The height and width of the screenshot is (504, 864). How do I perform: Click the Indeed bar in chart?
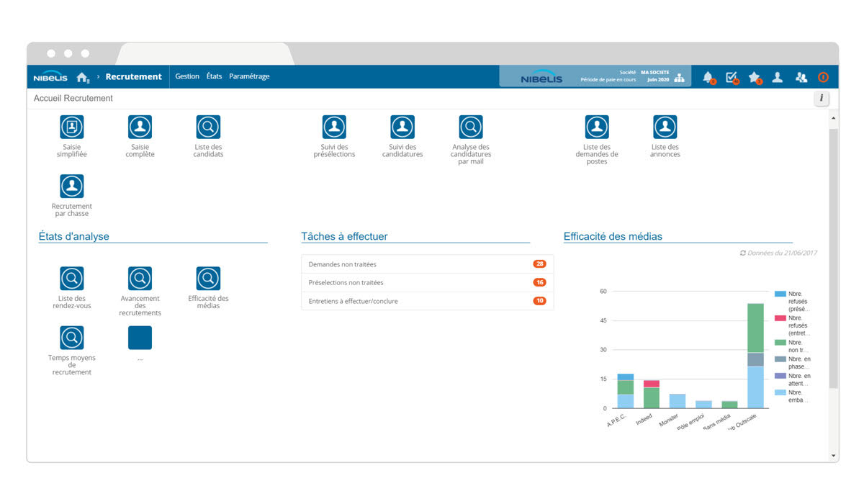point(652,395)
